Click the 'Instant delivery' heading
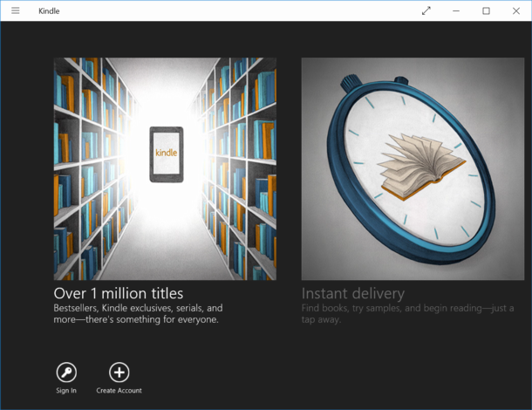 353,294
